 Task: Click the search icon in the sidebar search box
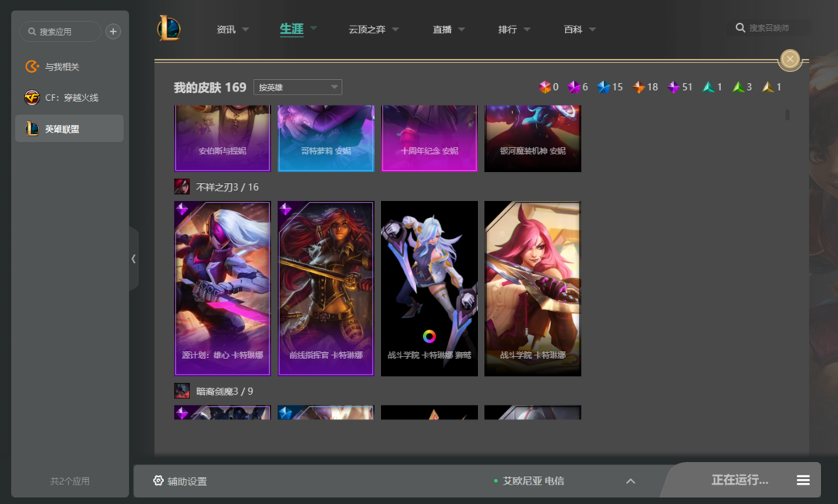click(32, 32)
